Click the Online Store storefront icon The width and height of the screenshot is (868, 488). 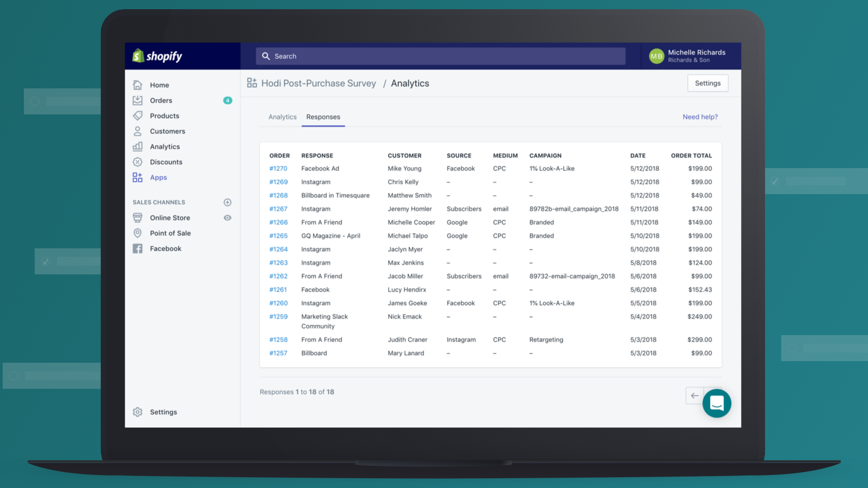point(138,217)
